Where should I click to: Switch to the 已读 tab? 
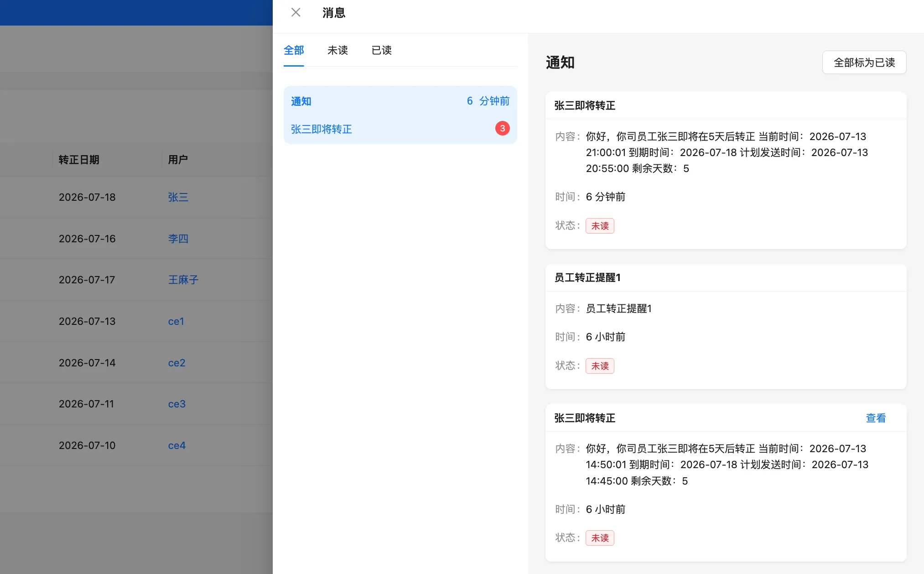(x=382, y=50)
